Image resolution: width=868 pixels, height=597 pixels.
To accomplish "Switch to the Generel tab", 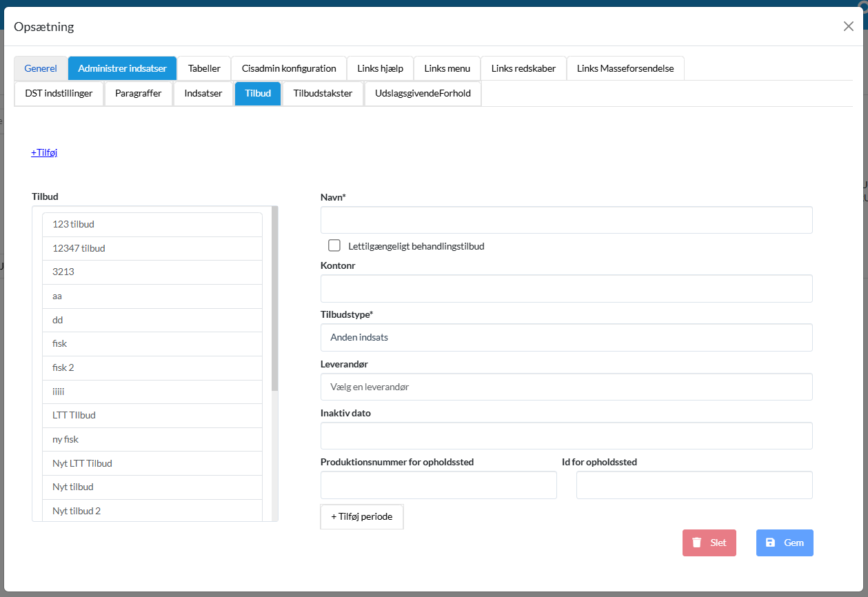I will tap(41, 68).
